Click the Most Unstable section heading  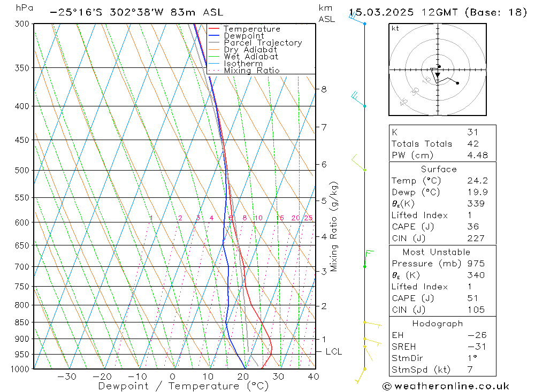(437, 252)
